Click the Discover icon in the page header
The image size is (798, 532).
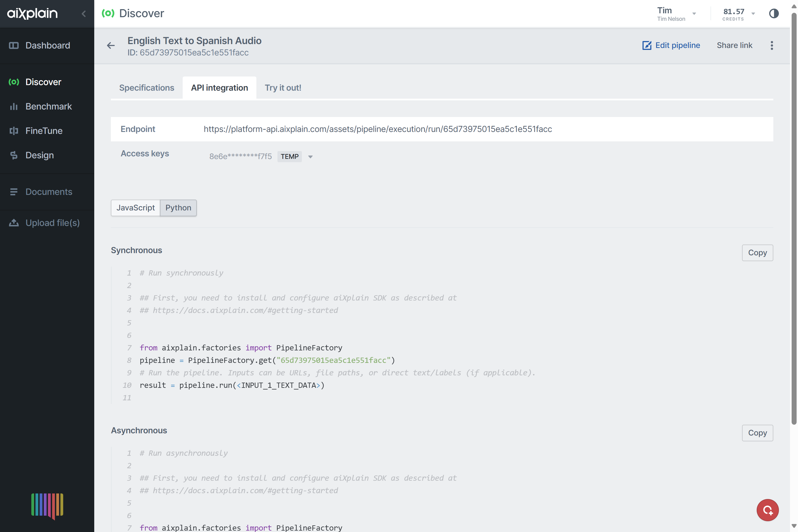108,14
